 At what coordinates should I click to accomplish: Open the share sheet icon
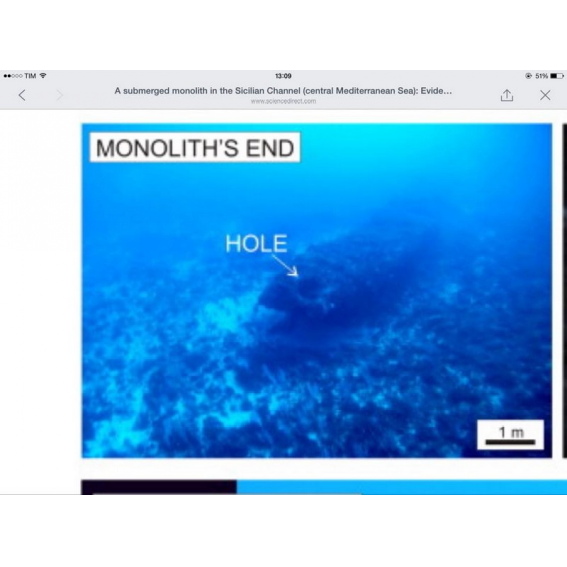pyautogui.click(x=507, y=95)
